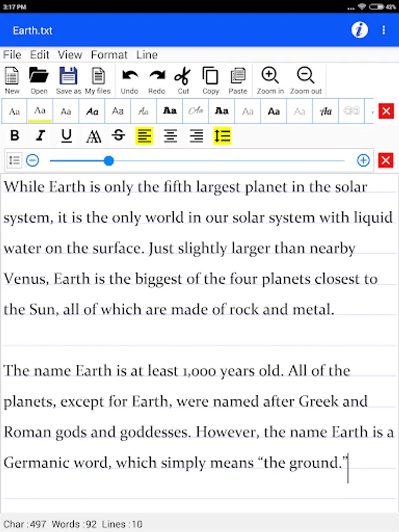Viewport: 399px width, 532px height.
Task: Select the fourteenth outline font sample
Action: pos(352,111)
